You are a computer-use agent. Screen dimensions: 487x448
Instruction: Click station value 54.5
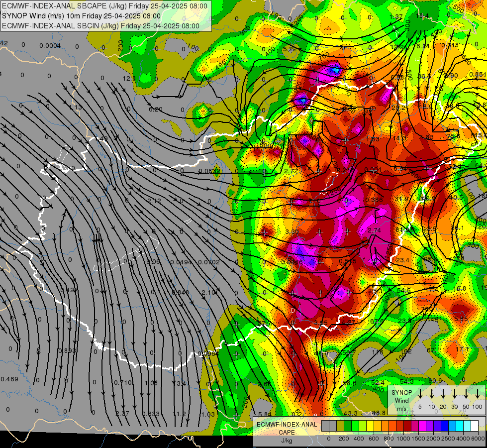coord(404,290)
